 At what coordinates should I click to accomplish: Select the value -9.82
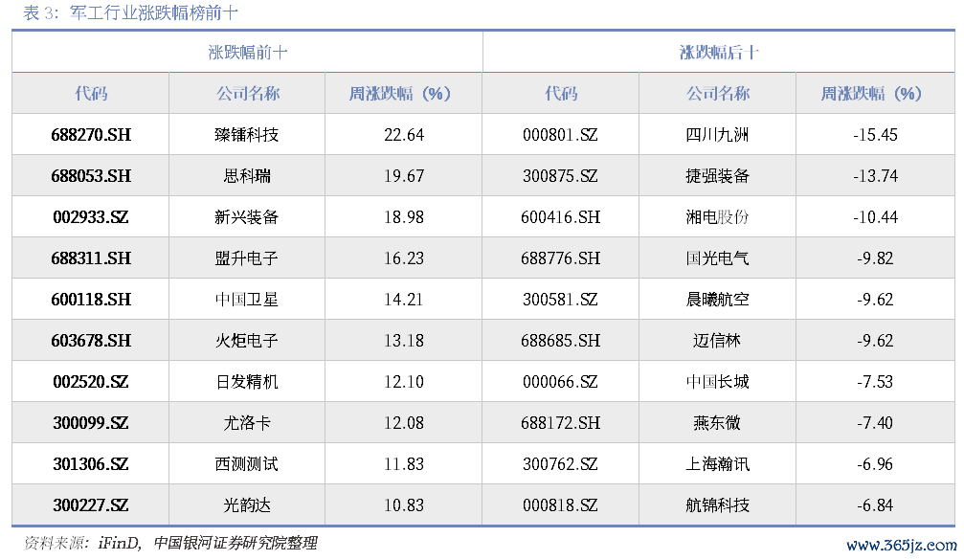tap(876, 258)
